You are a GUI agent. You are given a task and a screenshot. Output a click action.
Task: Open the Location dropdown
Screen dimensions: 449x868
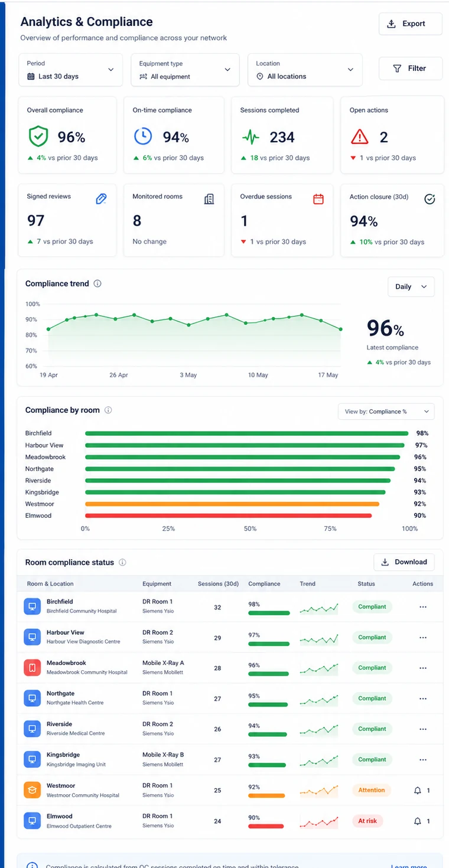tap(305, 70)
